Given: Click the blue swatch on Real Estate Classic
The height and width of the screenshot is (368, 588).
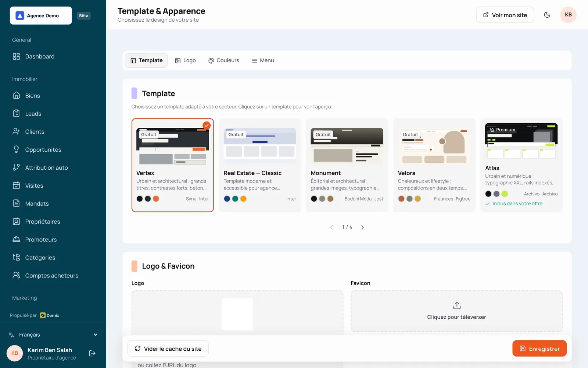Looking at the screenshot, I should click(x=227, y=199).
